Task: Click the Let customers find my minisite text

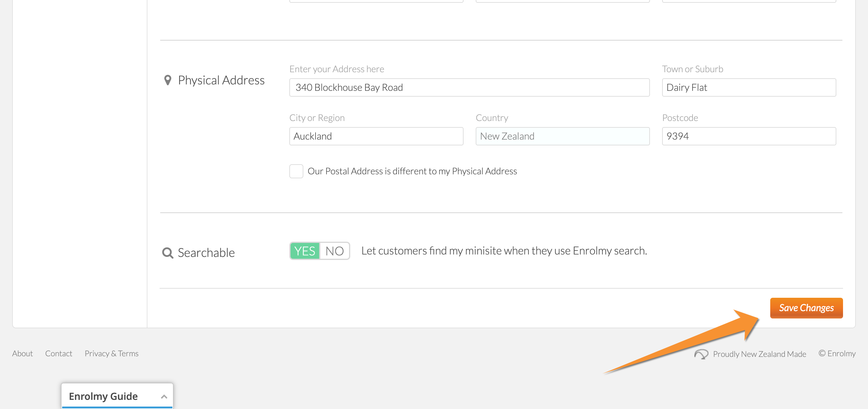Action: pyautogui.click(x=504, y=251)
